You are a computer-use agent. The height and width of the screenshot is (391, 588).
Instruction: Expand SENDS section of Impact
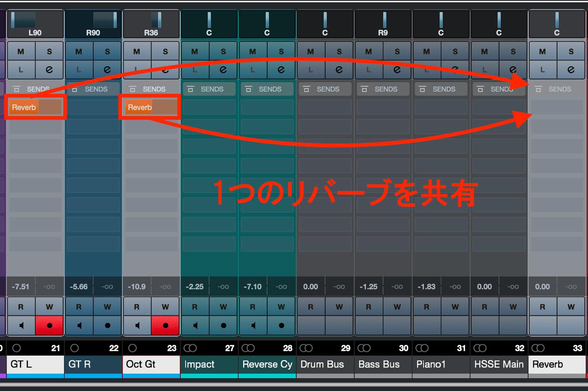209,89
